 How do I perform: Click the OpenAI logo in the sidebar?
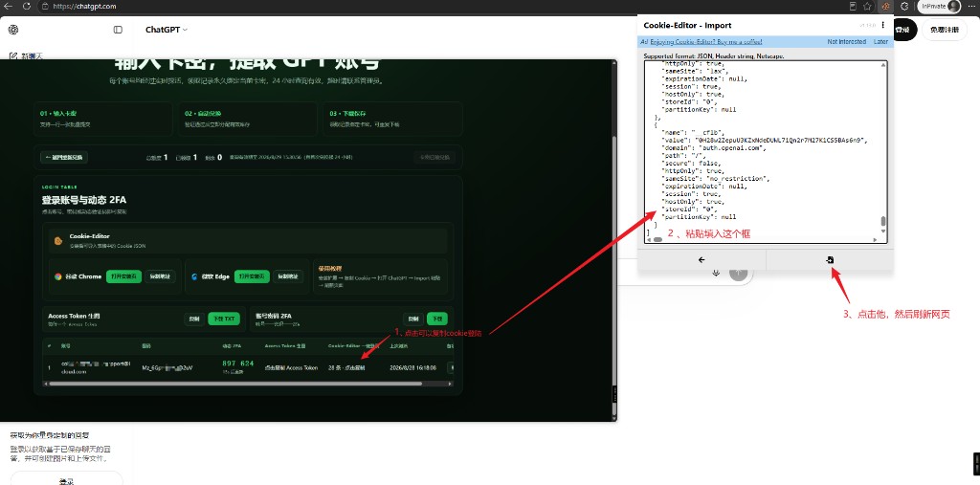click(x=13, y=30)
